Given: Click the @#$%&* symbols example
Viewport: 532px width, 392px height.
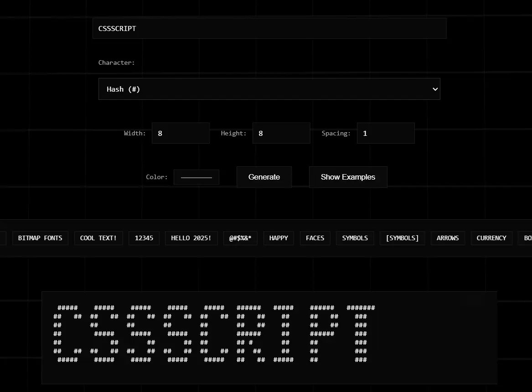Looking at the screenshot, I should pos(240,237).
